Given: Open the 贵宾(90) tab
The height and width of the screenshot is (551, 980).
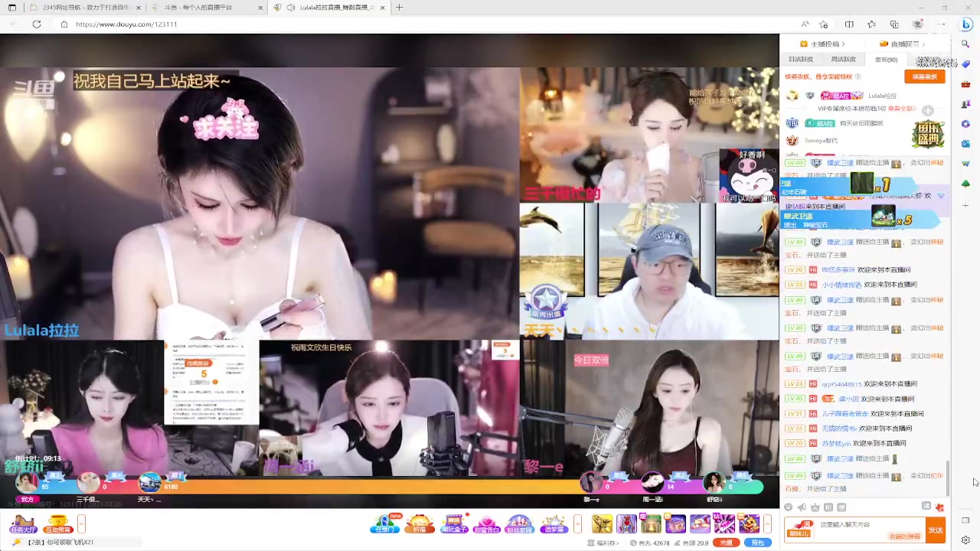Looking at the screenshot, I should pyautogui.click(x=886, y=58).
